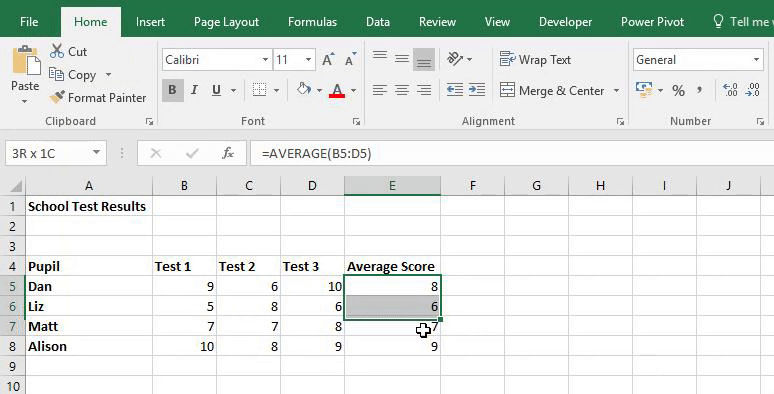Click the Format Painter brush icon
The image size is (774, 394).
(x=57, y=97)
